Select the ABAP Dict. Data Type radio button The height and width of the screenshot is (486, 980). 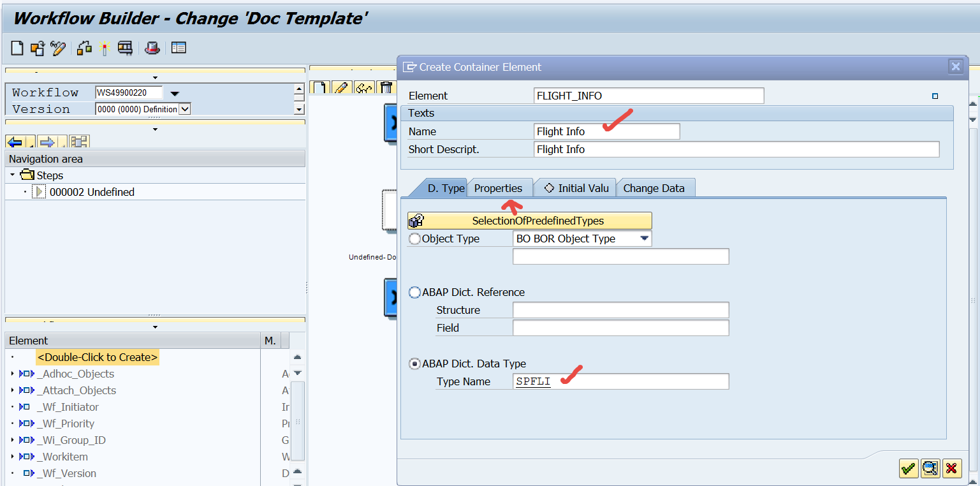pos(415,364)
